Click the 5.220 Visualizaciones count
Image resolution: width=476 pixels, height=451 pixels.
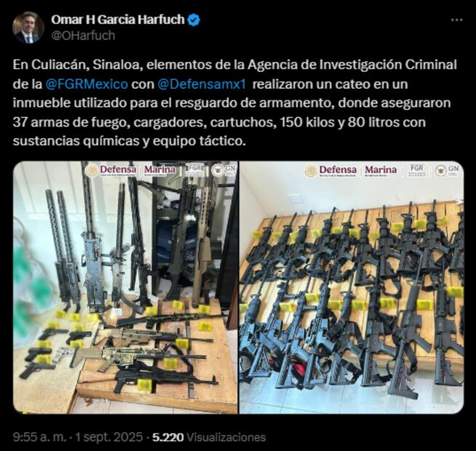209,437
